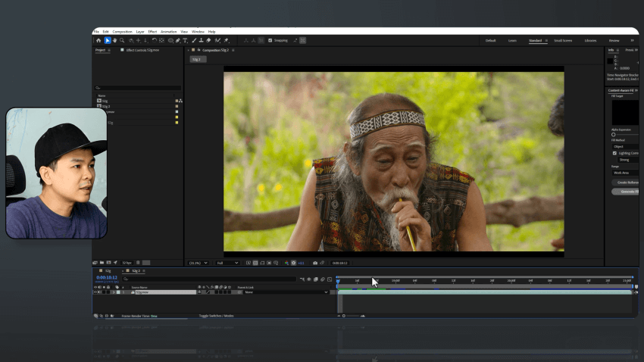Open the Composition panel menu icon
Screen dimensions: 644x362
tap(233, 50)
